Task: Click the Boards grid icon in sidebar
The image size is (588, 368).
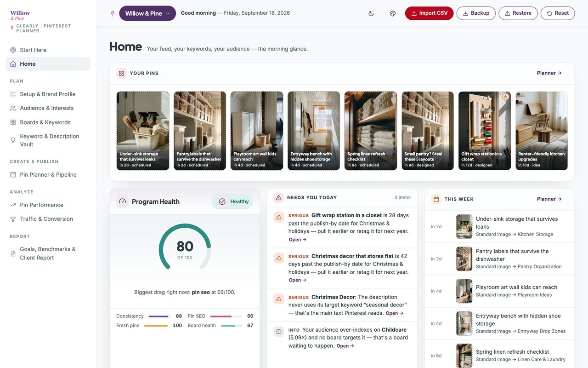Action: pyautogui.click(x=13, y=122)
